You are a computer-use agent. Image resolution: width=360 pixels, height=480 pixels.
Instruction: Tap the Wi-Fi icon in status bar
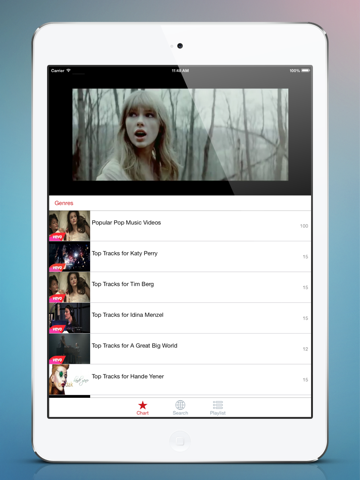click(69, 71)
